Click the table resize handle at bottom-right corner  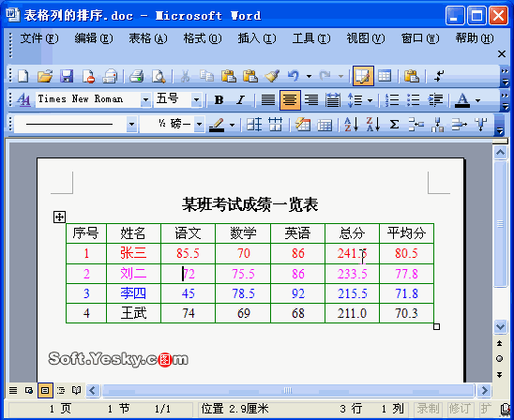tap(436, 326)
